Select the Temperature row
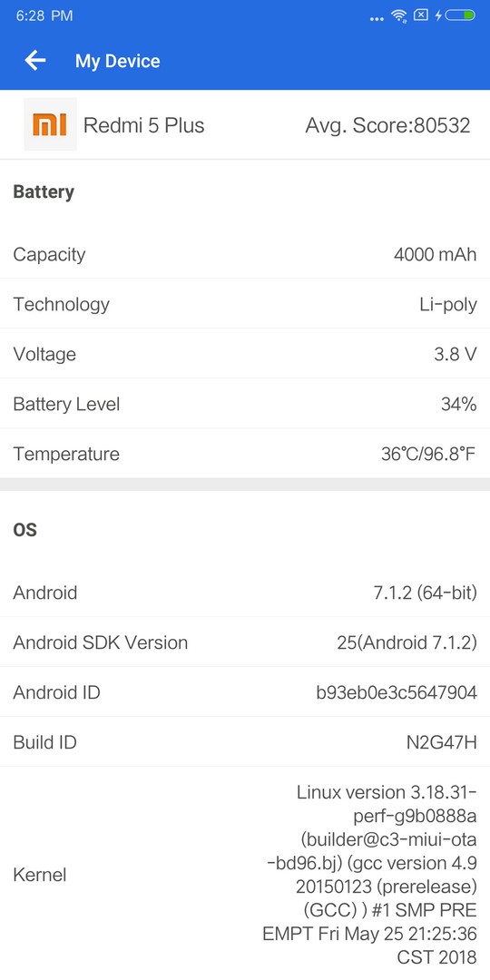Screen dimensions: 490x980 tap(245, 455)
